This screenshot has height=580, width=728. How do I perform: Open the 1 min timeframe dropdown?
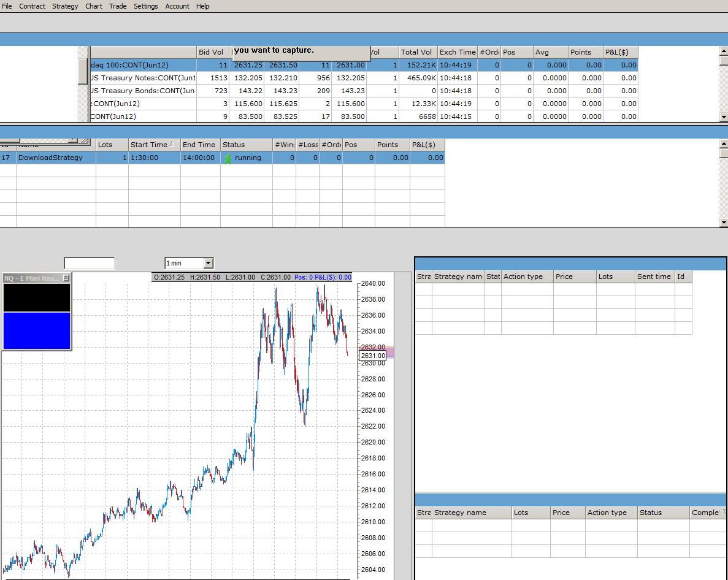tap(208, 263)
